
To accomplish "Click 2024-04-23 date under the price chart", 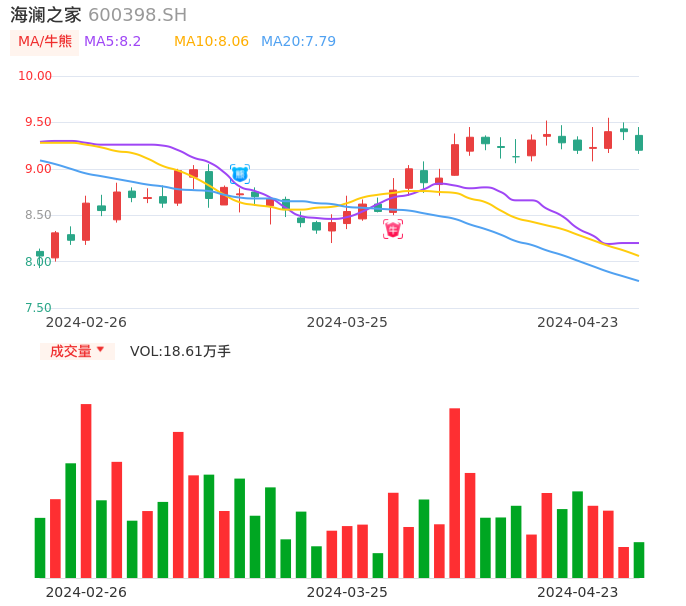I will point(578,322).
